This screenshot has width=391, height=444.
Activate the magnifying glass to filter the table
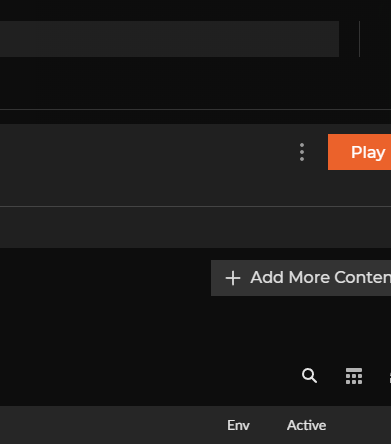coord(309,376)
